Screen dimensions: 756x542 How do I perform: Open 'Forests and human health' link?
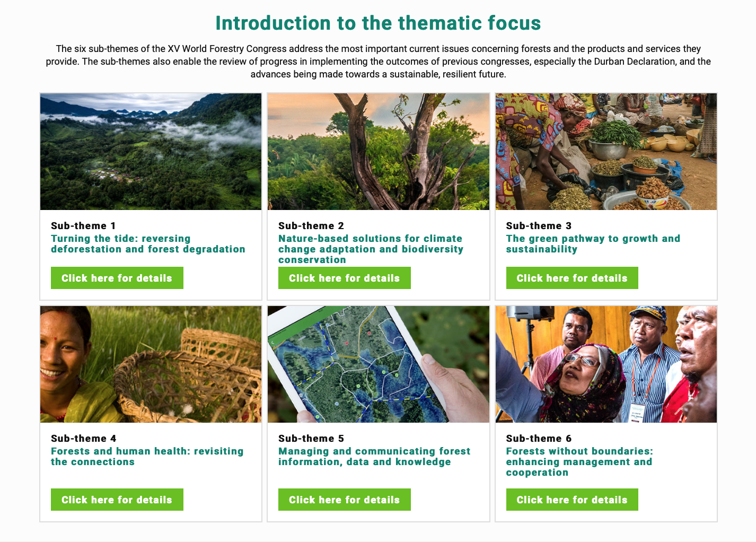pos(147,456)
